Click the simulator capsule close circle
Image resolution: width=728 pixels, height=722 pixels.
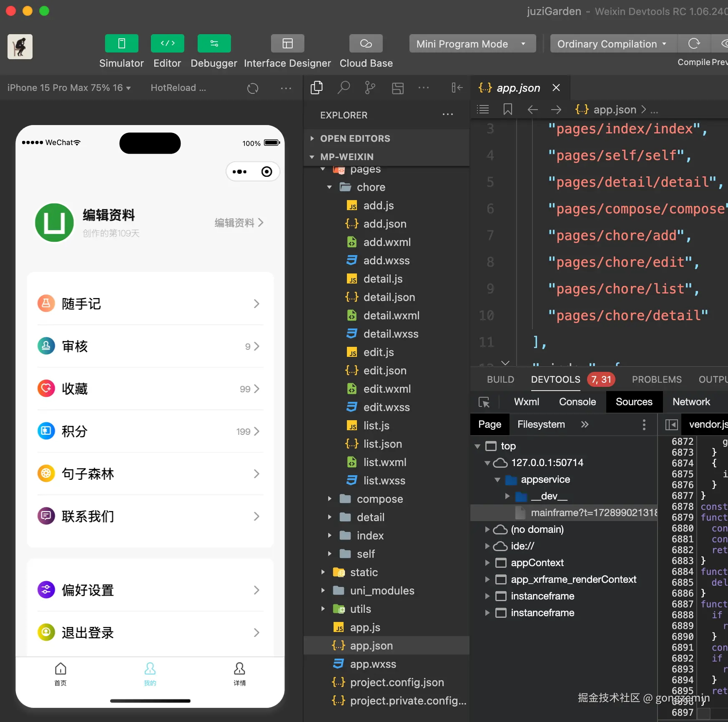tap(267, 172)
